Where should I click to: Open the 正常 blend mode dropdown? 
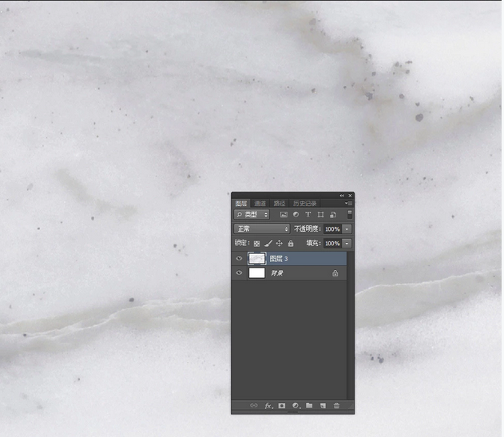[x=262, y=229]
